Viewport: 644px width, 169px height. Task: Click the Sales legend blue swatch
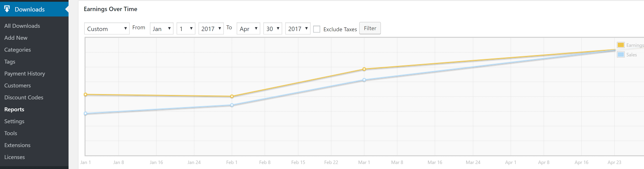point(621,54)
